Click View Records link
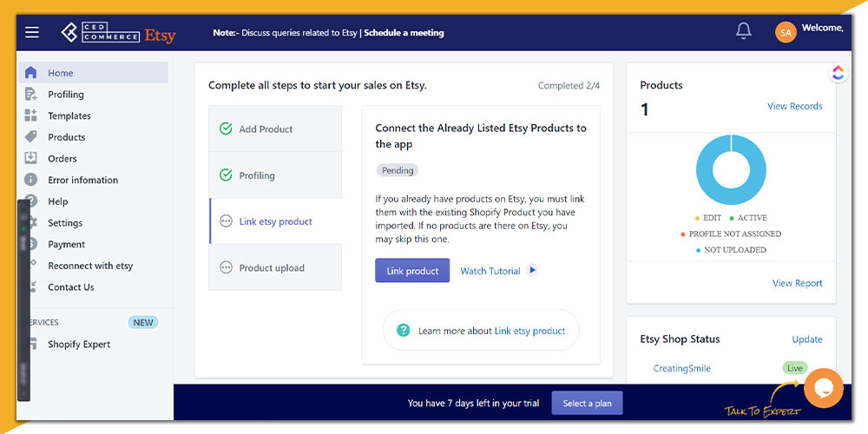This screenshot has height=434, width=868. point(794,106)
